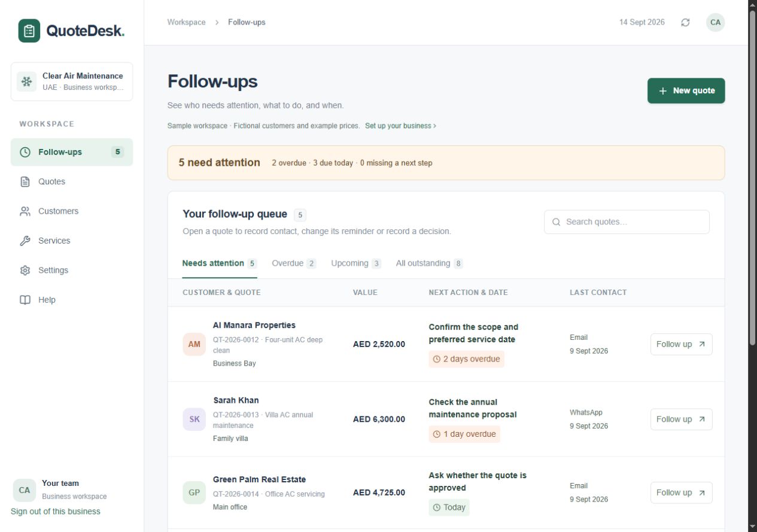Click Follow up for Green Palm Real Estate

pos(682,493)
